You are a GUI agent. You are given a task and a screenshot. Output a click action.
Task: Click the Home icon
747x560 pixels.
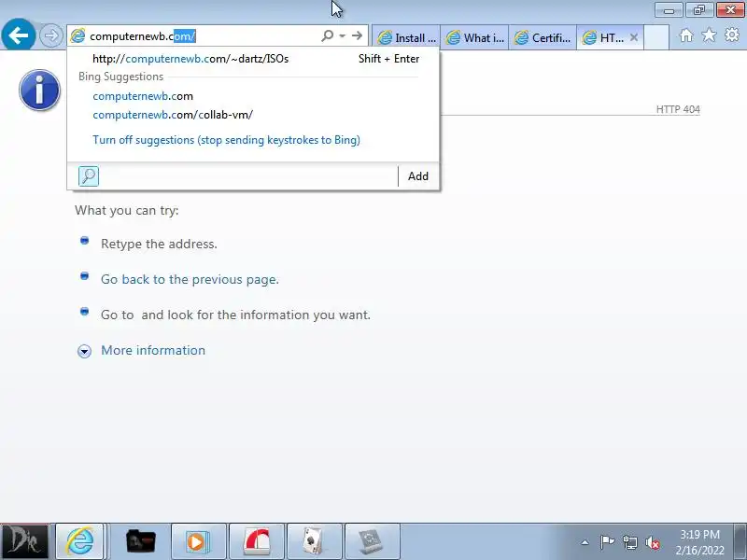pyautogui.click(x=686, y=35)
